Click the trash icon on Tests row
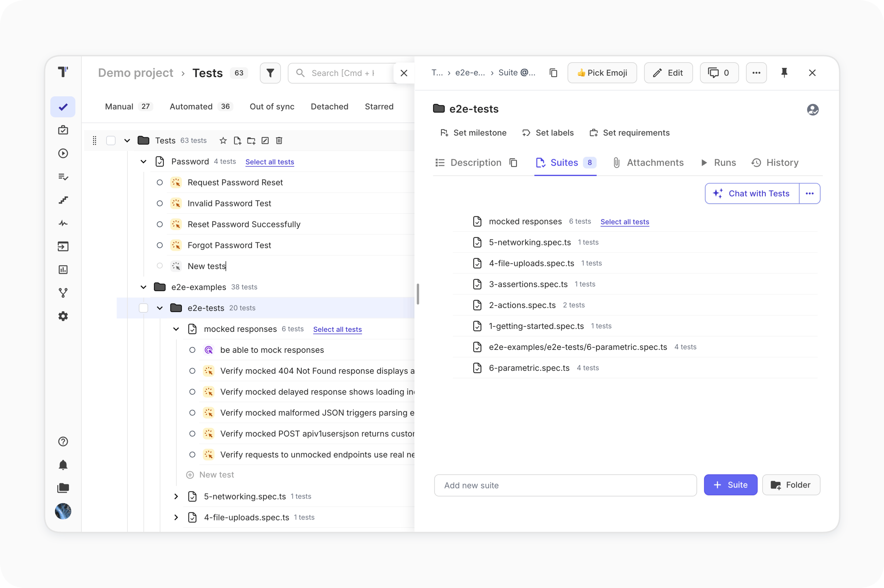This screenshot has height=588, width=884. coord(279,141)
